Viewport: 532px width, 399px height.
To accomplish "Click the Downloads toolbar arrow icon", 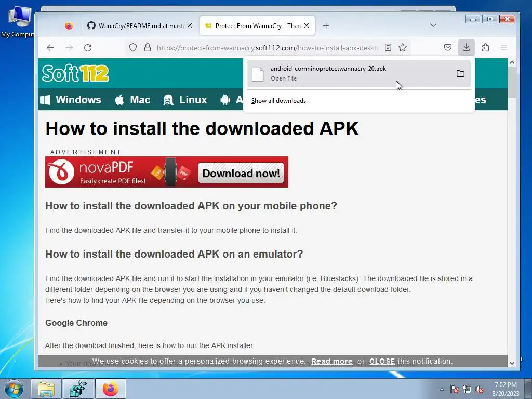I will (466, 47).
